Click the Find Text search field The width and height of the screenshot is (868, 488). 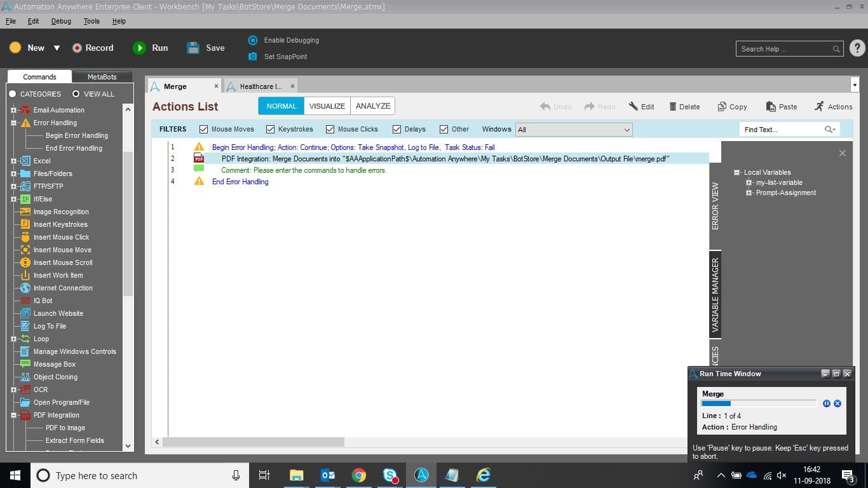tap(782, 130)
